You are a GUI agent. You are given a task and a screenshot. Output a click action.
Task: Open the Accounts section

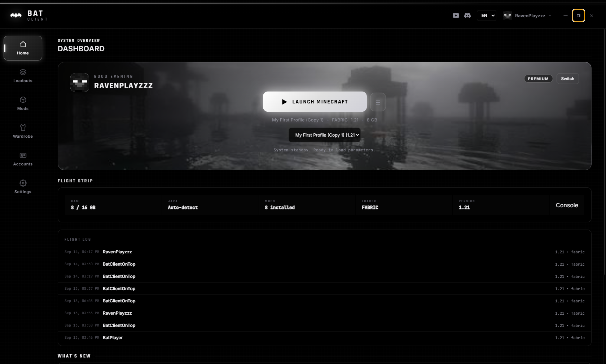point(23,159)
